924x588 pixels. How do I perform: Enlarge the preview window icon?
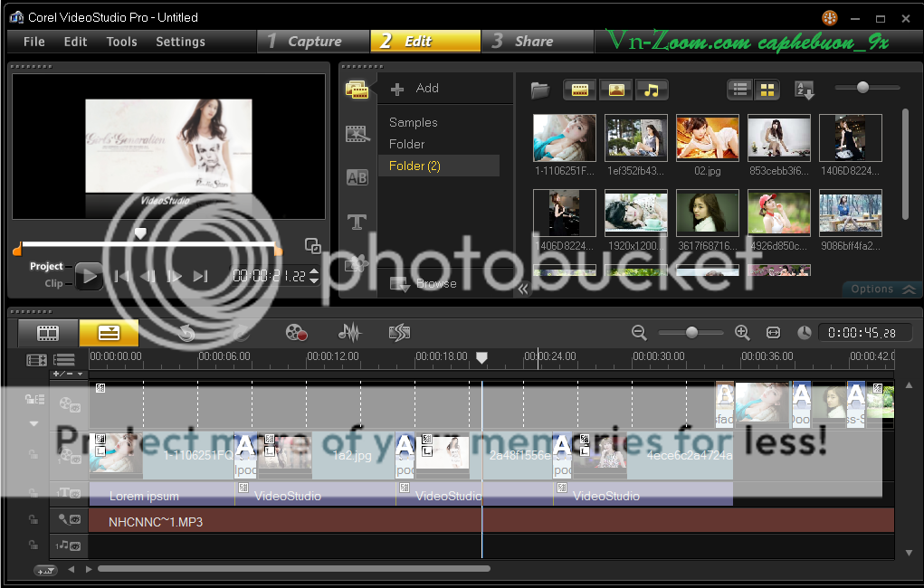tap(312, 246)
